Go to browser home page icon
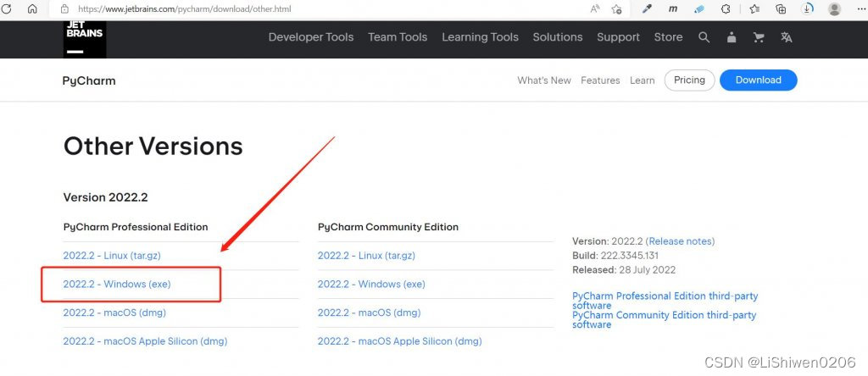The width and height of the screenshot is (868, 376). [32, 8]
